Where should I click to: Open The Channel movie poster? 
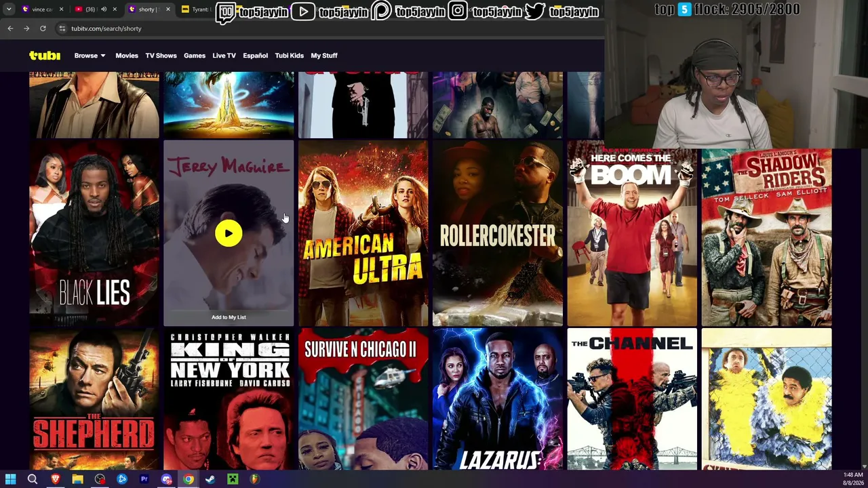tap(632, 399)
